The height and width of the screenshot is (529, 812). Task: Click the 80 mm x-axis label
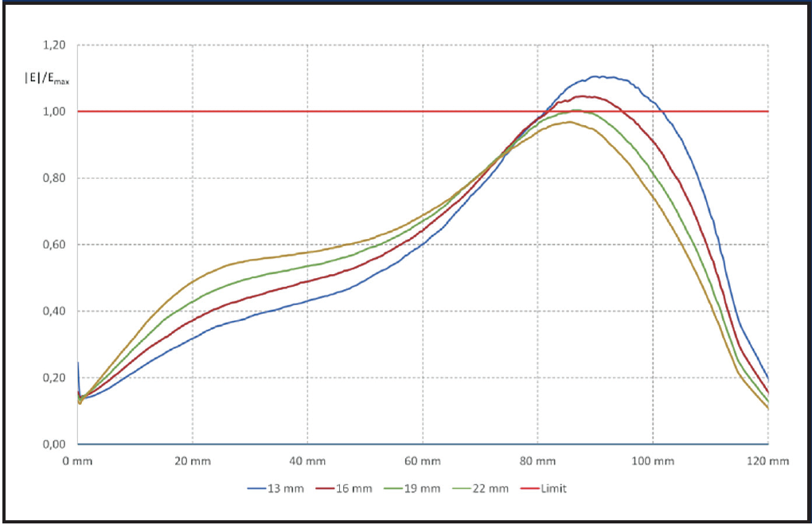(537, 461)
